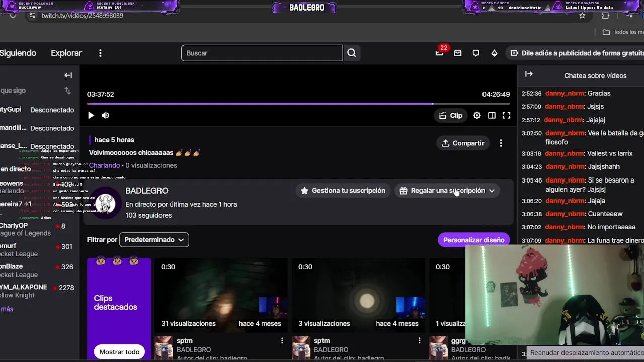The height and width of the screenshot is (362, 644).
Task: Click Reanudar desplazamiento automático
Action: [x=587, y=353]
